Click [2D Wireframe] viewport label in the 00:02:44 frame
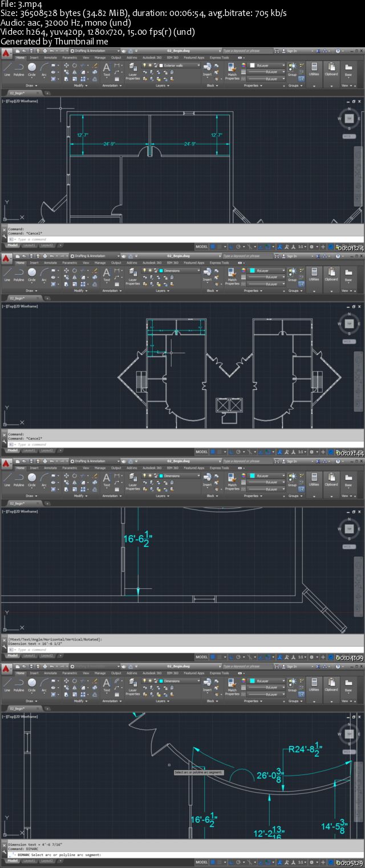This screenshot has height=868, width=365. point(26,306)
